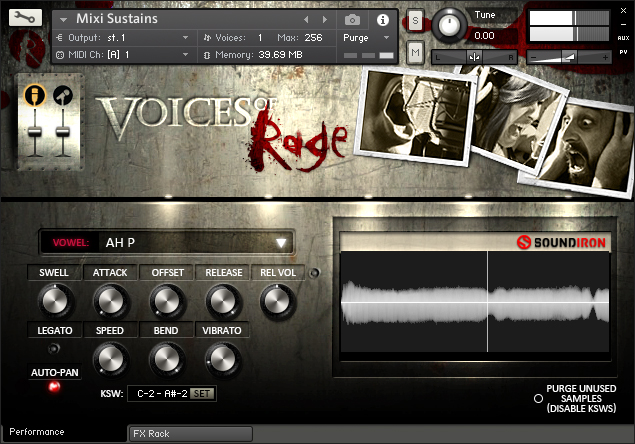635x444 pixels.
Task: Solo the instrument with S button
Action: click(415, 21)
